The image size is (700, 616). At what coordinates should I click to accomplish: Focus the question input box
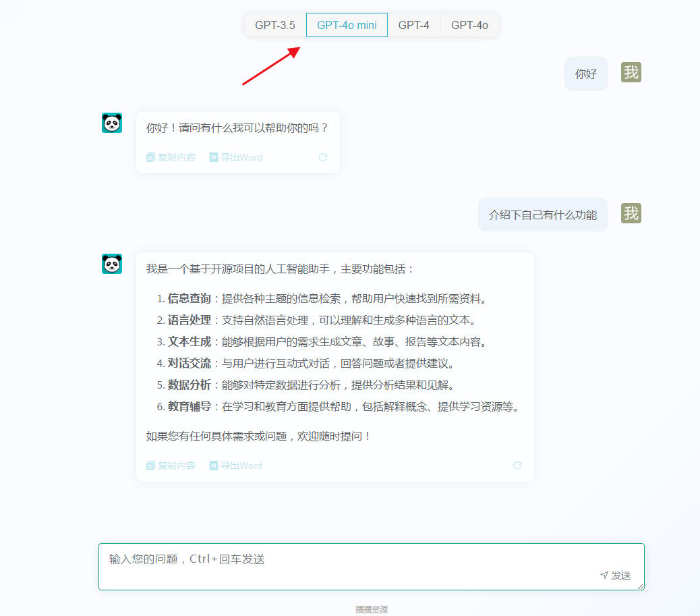click(372, 567)
